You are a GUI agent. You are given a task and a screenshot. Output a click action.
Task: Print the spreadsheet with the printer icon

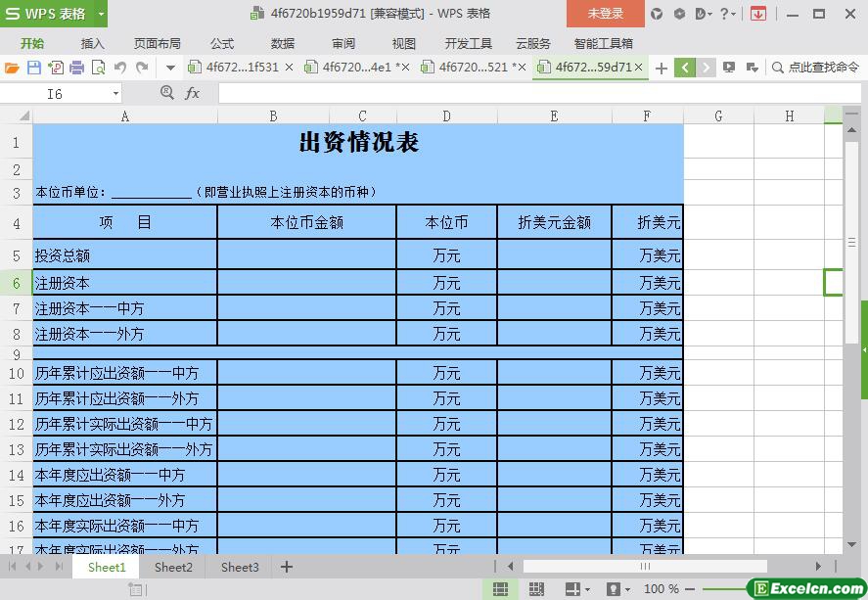(x=77, y=68)
